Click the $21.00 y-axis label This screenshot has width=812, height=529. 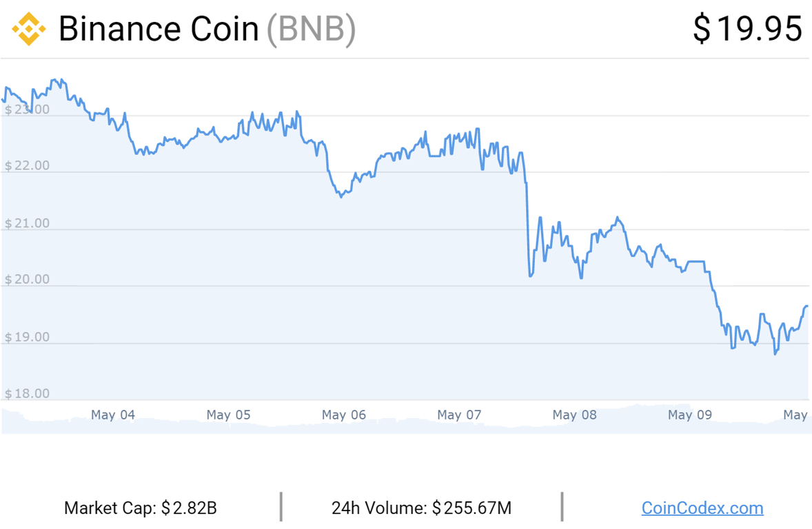tap(27, 223)
